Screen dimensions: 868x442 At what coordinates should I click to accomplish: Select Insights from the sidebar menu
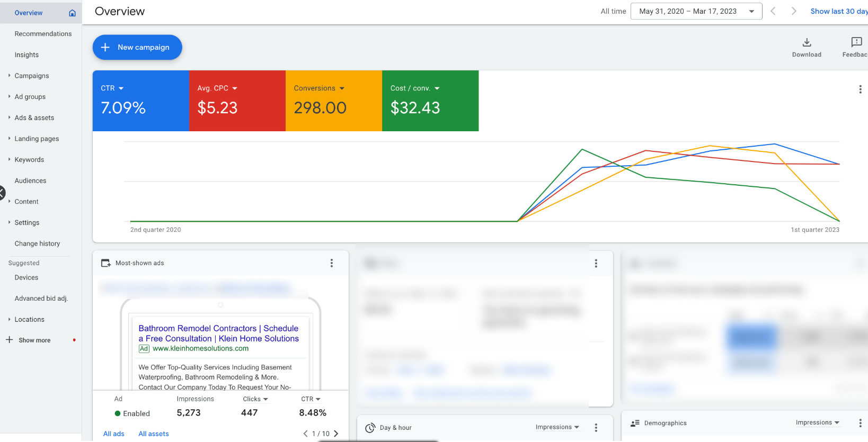tap(26, 55)
